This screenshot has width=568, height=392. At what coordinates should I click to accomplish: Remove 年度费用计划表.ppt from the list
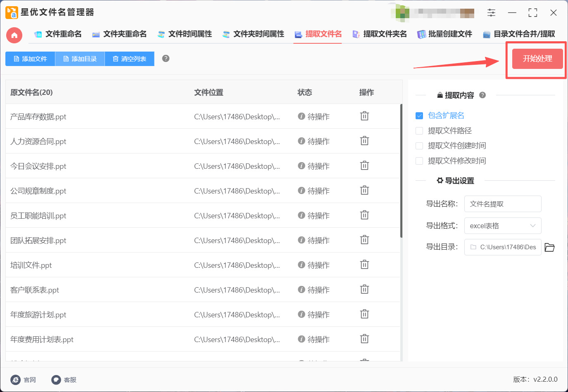coord(364,339)
